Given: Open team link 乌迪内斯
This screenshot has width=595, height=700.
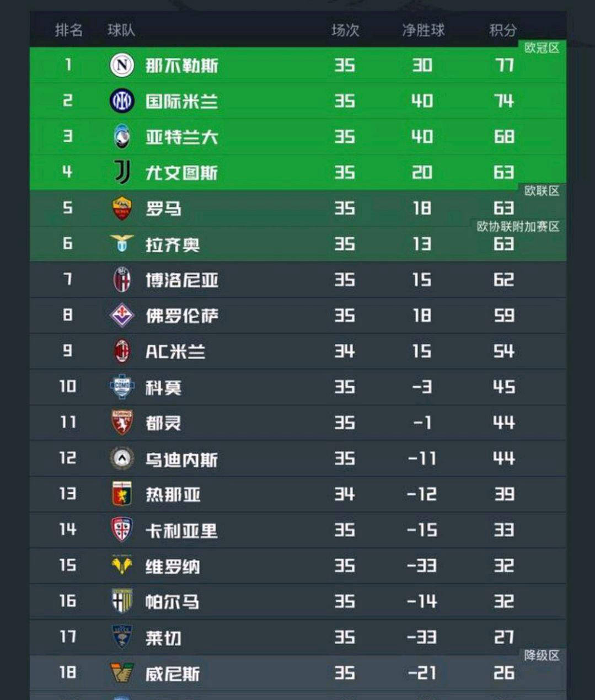Looking at the screenshot, I should [181, 459].
